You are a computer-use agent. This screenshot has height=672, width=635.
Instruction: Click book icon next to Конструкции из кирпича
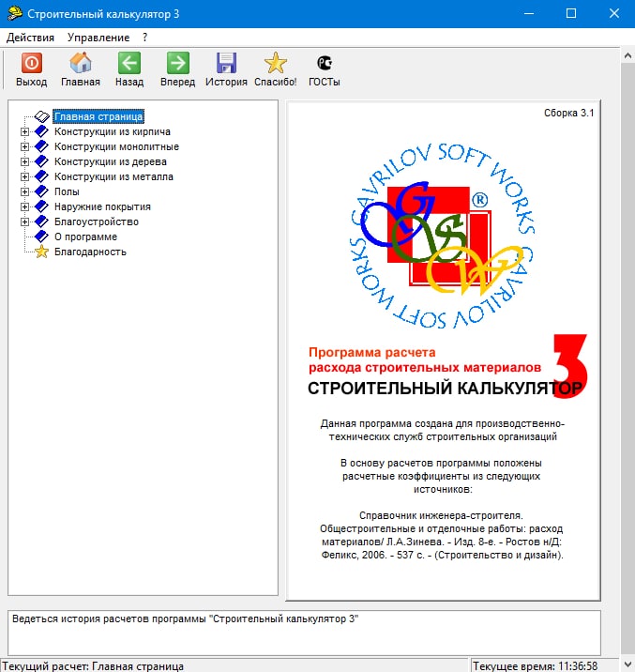(41, 131)
